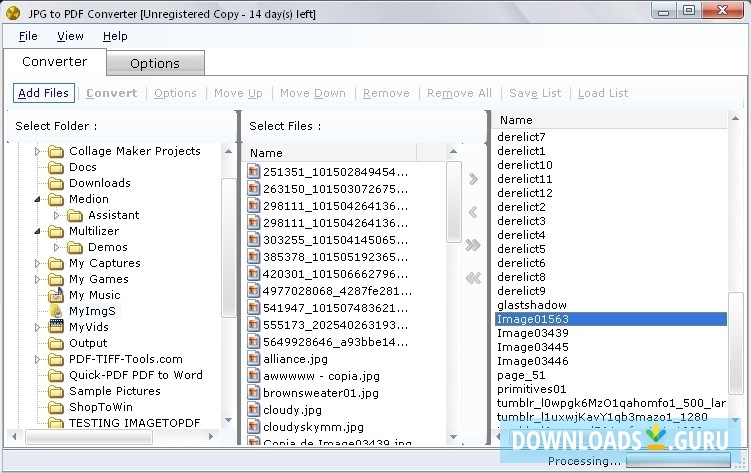
Task: Click the app icon in title bar
Action: click(13, 13)
